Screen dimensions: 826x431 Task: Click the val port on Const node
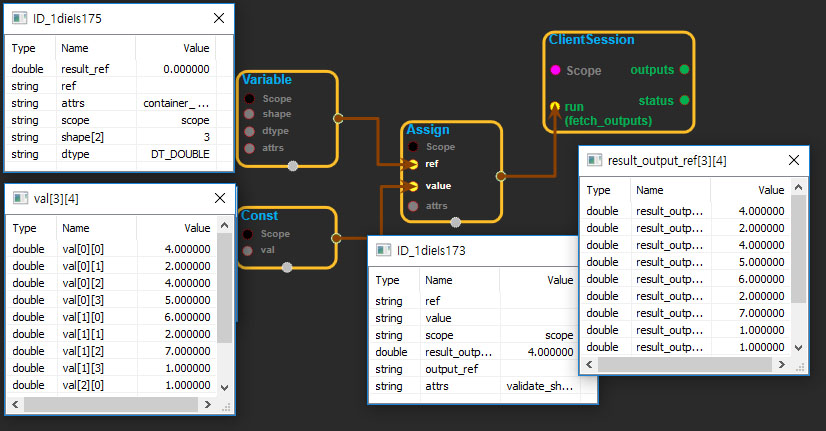click(x=249, y=249)
